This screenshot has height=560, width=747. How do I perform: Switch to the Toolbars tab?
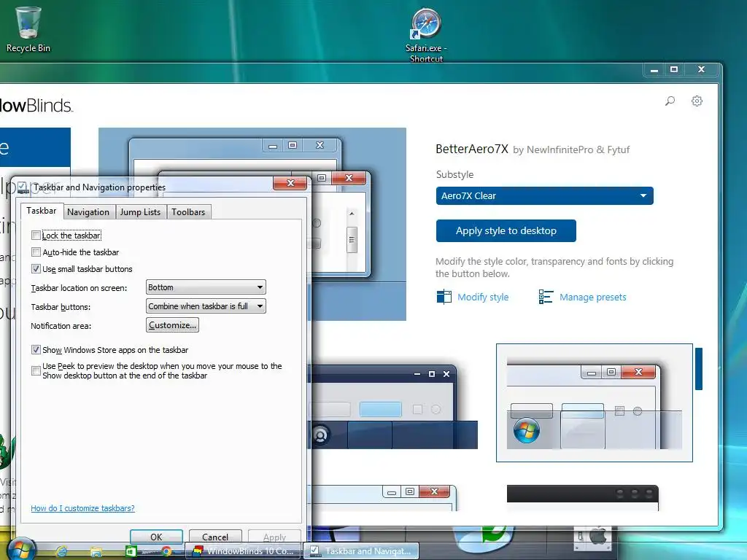tap(188, 212)
